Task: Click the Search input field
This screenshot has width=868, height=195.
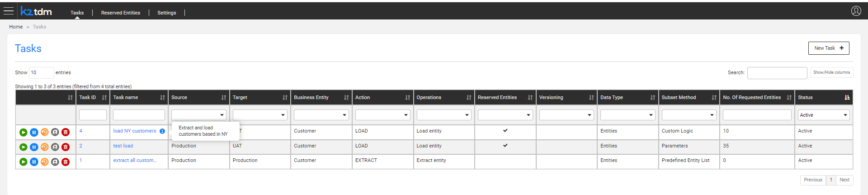Action: pos(777,72)
